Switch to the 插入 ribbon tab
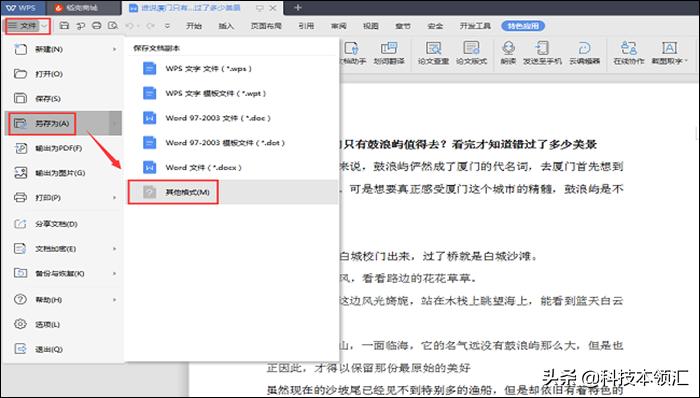This screenshot has height=398, width=700. coord(226,26)
